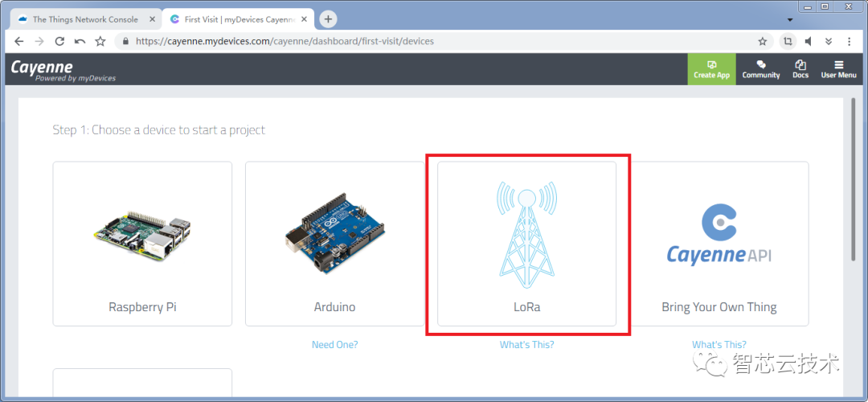This screenshot has width=868, height=402.
Task: Click the screenshot crop icon in toolbar
Action: click(787, 42)
